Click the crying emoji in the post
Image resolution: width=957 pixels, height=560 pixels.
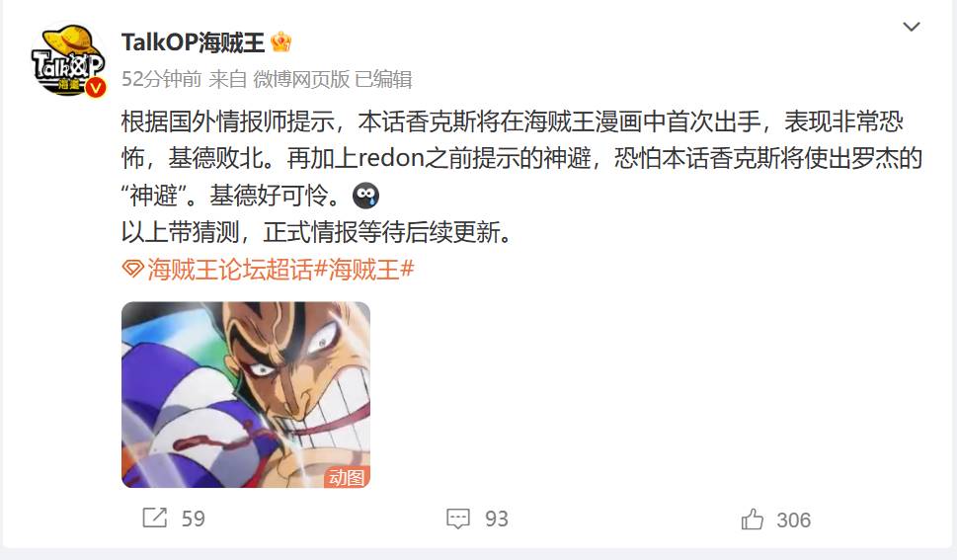tap(365, 196)
